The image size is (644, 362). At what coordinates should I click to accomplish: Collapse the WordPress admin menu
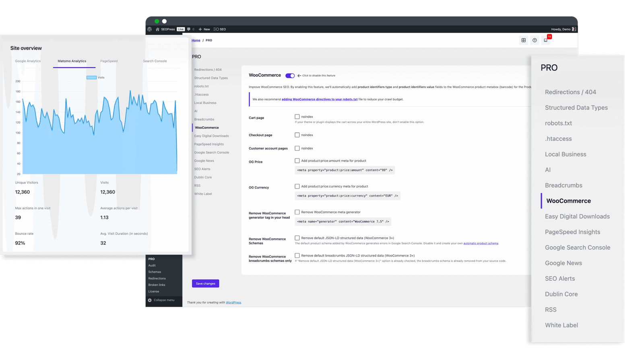tap(161, 300)
